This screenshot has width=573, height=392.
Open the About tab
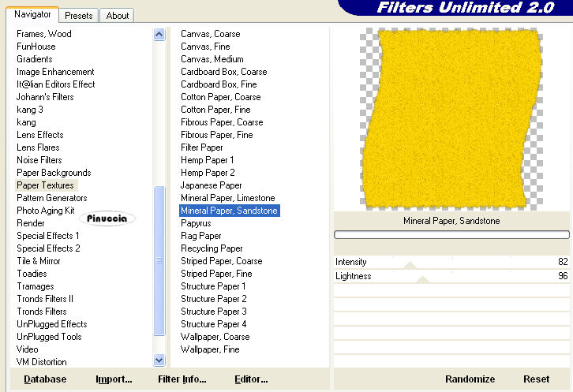coord(118,16)
